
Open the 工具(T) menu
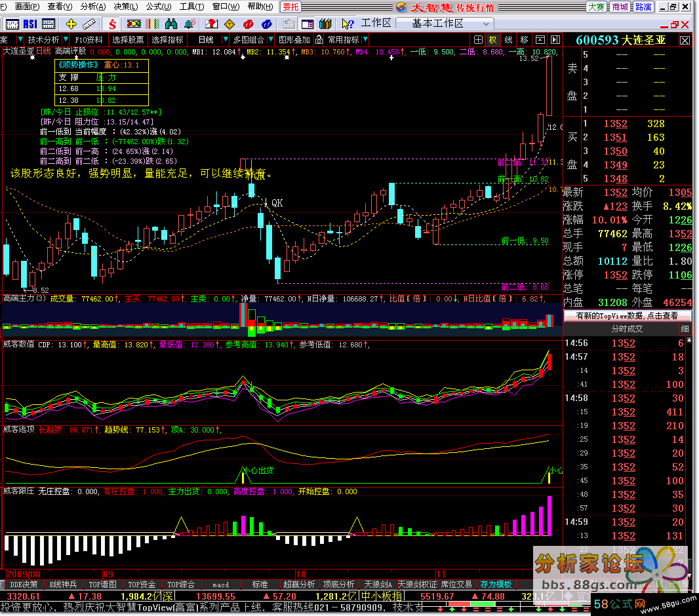pos(191,7)
